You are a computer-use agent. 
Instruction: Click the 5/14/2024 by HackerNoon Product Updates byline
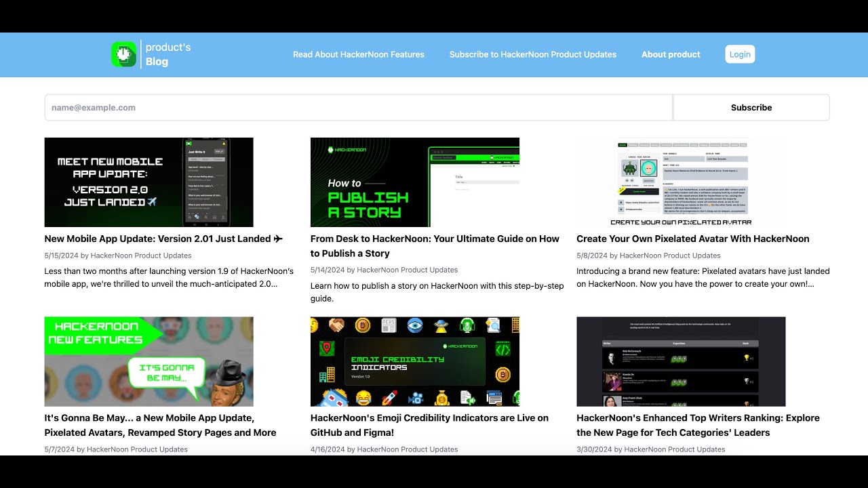[384, 270]
